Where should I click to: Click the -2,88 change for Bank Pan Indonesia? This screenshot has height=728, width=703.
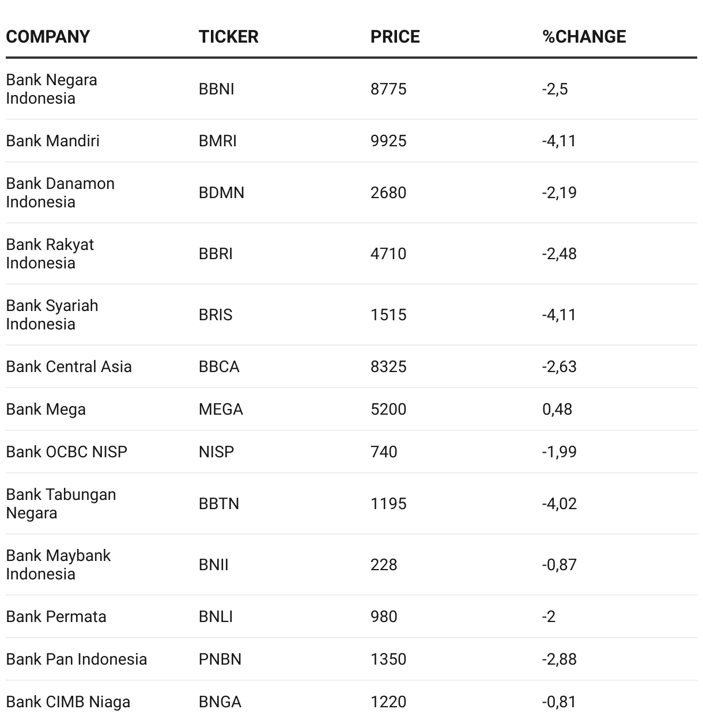pos(559,659)
